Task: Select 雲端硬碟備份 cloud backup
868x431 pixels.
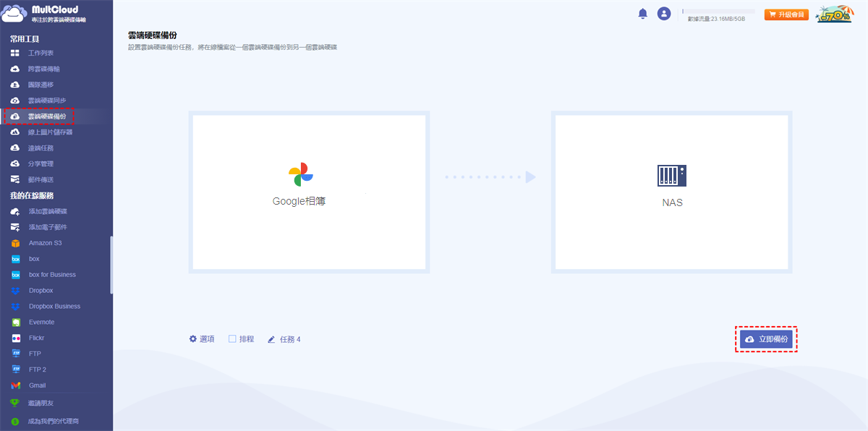Action: [39, 116]
